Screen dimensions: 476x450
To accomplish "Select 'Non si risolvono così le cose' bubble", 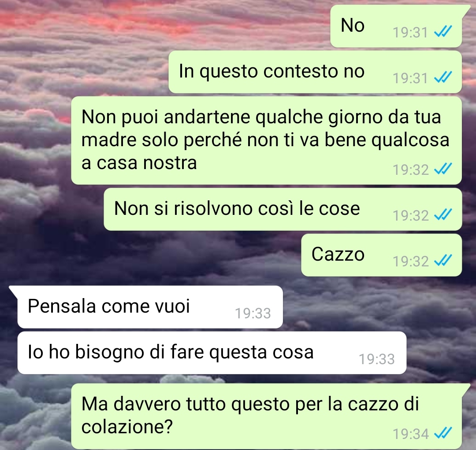I will coord(283,209).
